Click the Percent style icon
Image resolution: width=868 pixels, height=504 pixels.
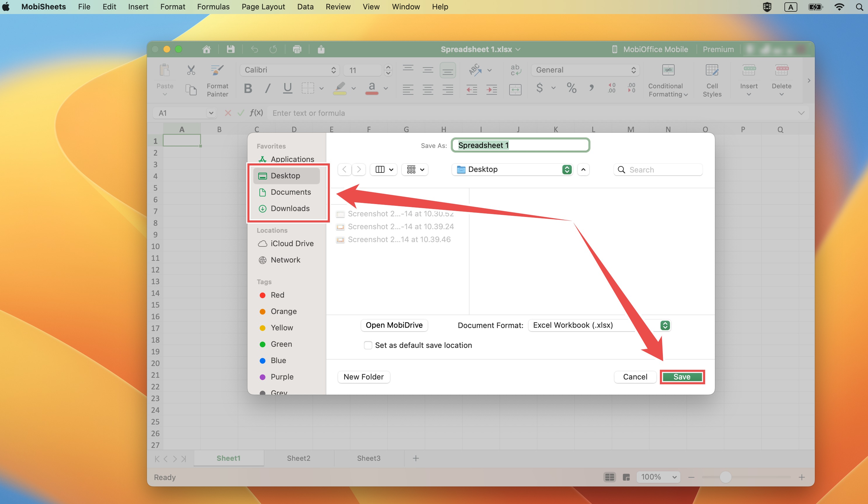pos(572,88)
